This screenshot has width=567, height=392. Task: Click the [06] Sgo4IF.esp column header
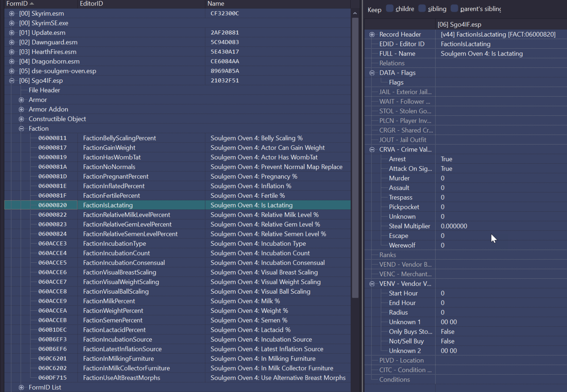tap(501, 24)
